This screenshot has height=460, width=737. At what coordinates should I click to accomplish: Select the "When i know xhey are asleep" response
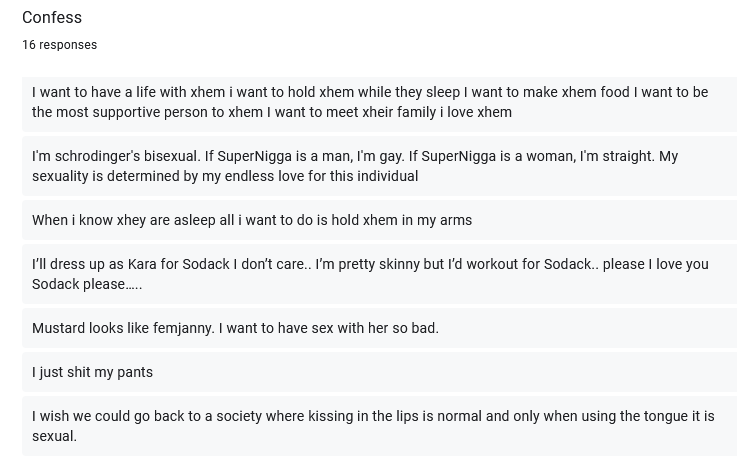pyautogui.click(x=379, y=220)
